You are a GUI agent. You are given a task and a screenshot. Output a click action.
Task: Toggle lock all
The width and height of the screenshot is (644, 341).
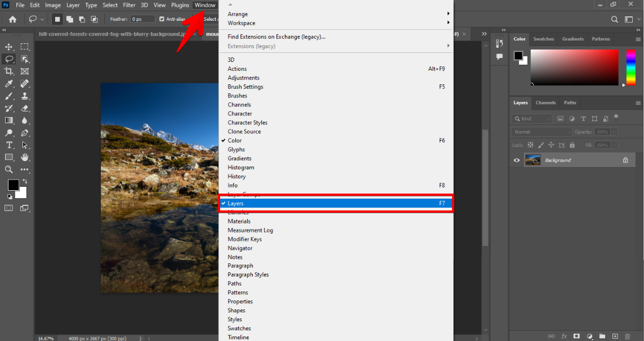coord(572,145)
